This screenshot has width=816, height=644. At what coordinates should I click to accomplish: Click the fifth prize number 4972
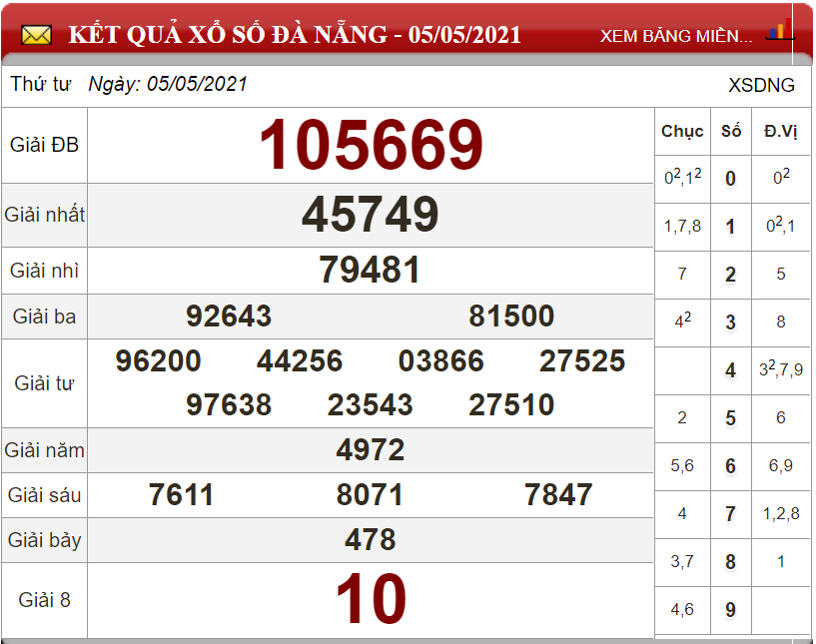(x=371, y=450)
